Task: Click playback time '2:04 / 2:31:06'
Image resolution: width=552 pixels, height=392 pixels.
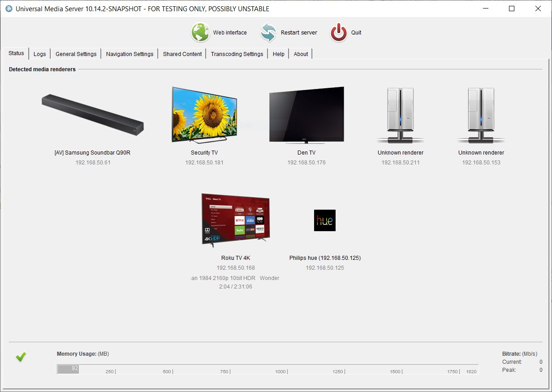Action: pyautogui.click(x=236, y=287)
